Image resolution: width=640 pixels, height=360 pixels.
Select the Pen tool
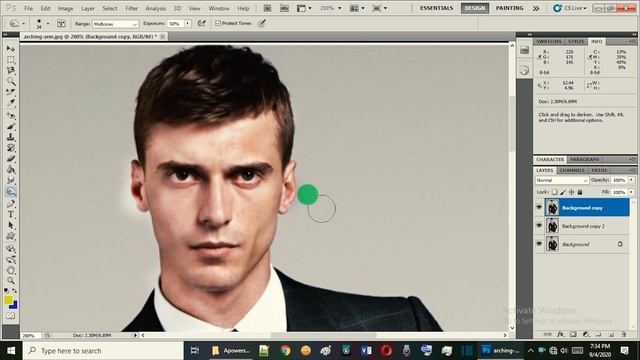[x=11, y=204]
